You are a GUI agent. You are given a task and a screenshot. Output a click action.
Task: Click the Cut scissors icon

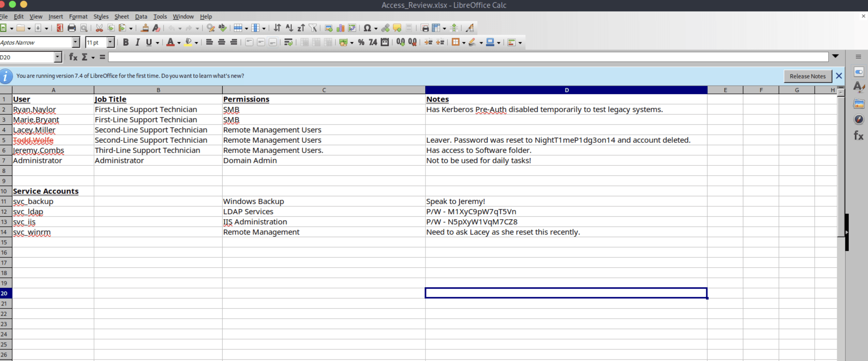[99, 28]
